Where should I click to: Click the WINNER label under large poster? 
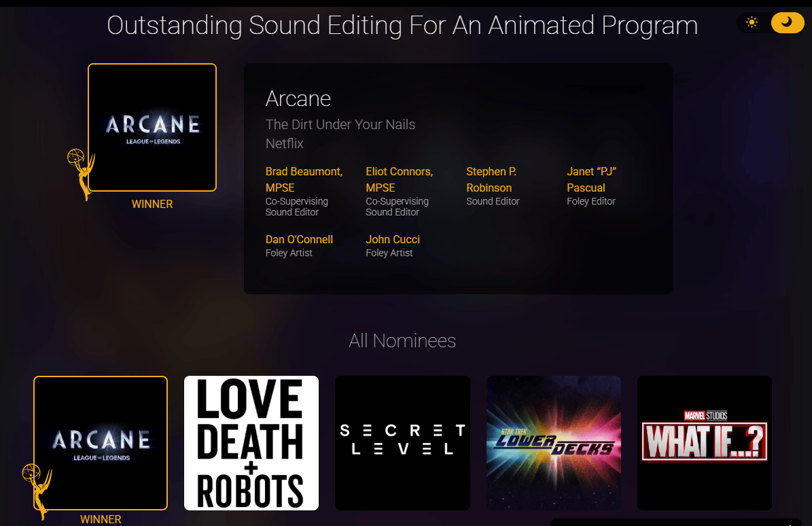pos(152,204)
